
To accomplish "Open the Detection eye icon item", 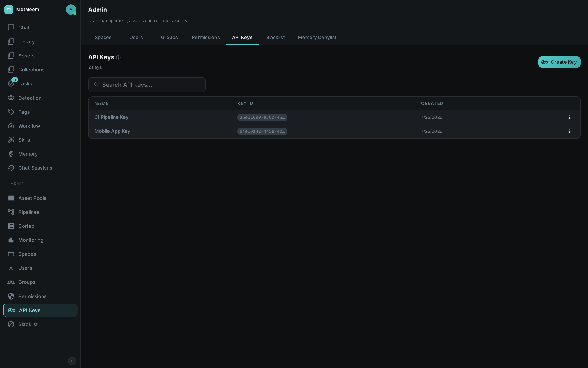I will click(40, 98).
